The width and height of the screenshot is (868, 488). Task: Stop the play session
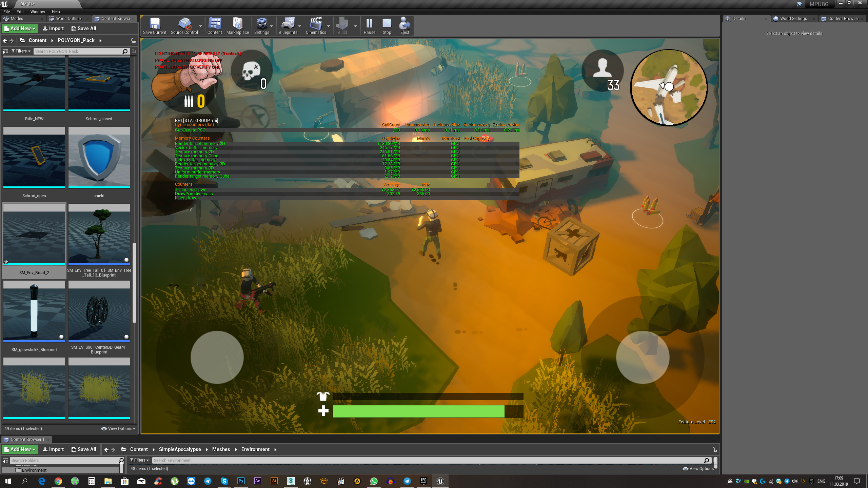pos(387,26)
